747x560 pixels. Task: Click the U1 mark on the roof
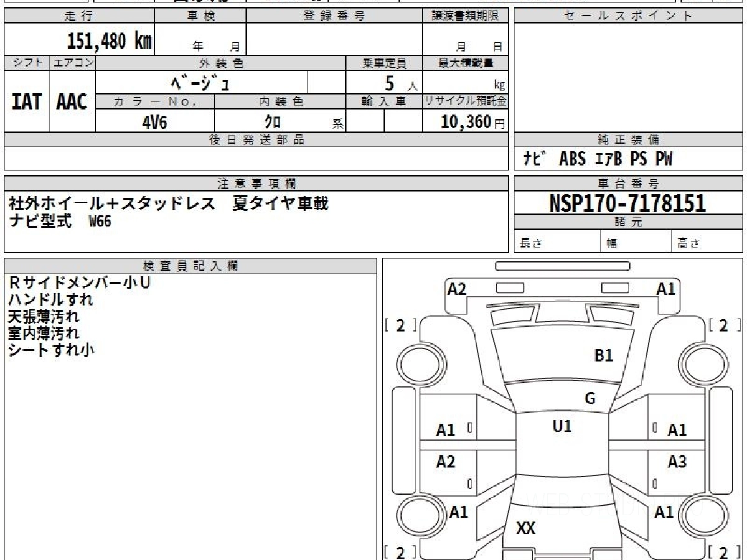click(x=562, y=426)
